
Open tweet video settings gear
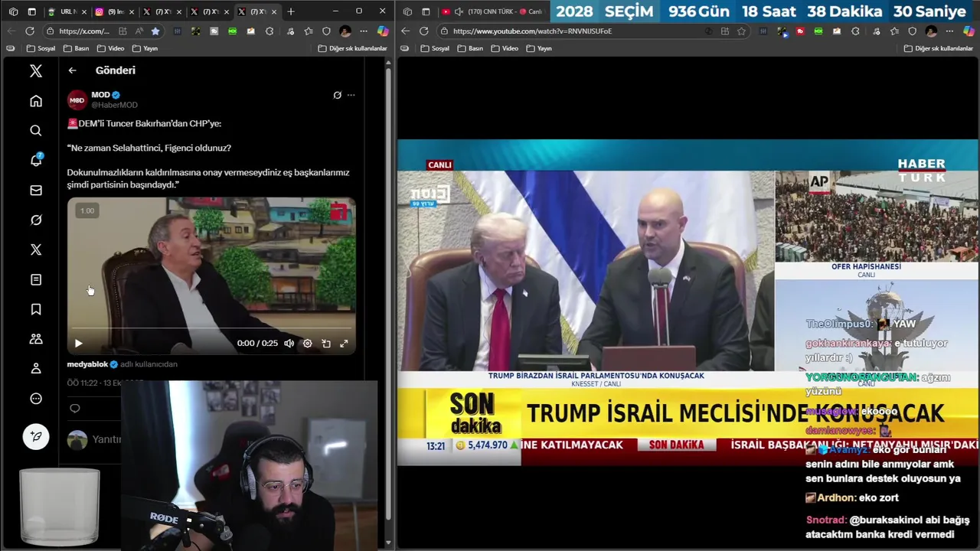[x=307, y=344]
